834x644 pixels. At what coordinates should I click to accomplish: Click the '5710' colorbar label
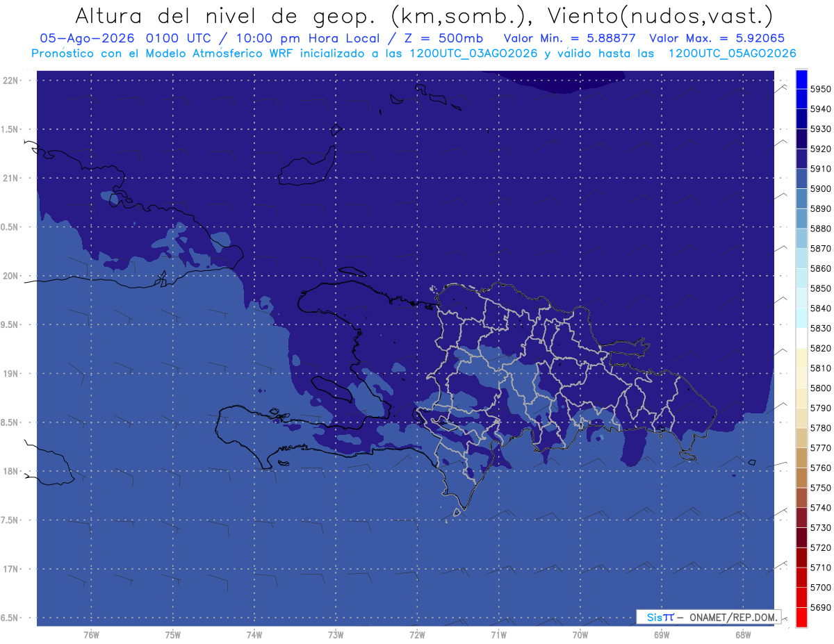(x=820, y=568)
